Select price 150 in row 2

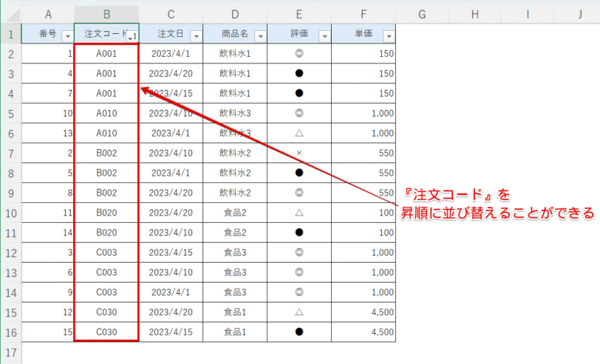[x=364, y=53]
